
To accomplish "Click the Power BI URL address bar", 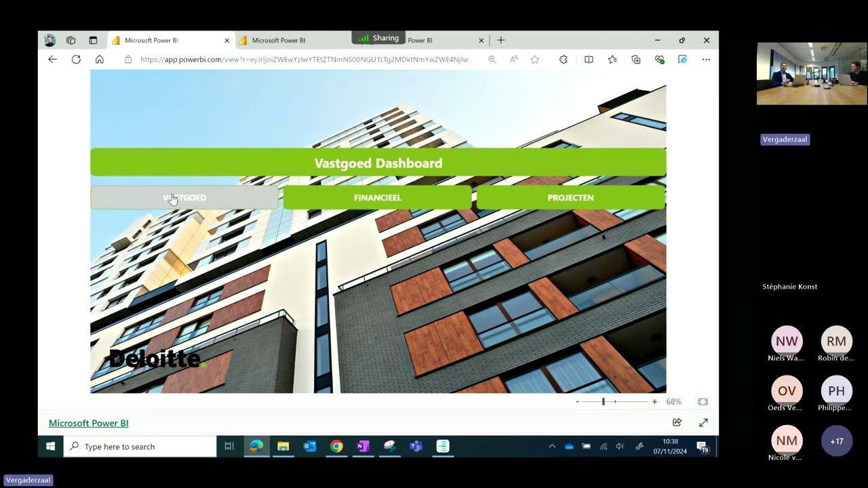I will 305,60.
